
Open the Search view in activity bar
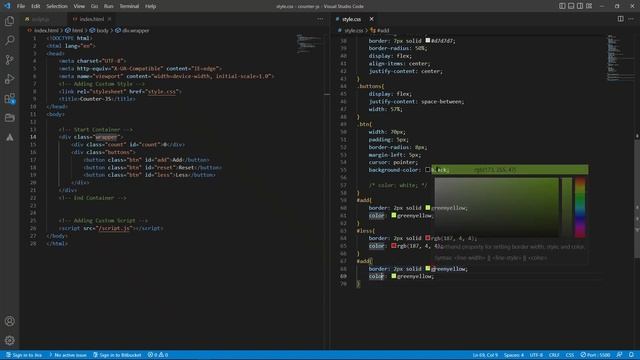(9, 40)
